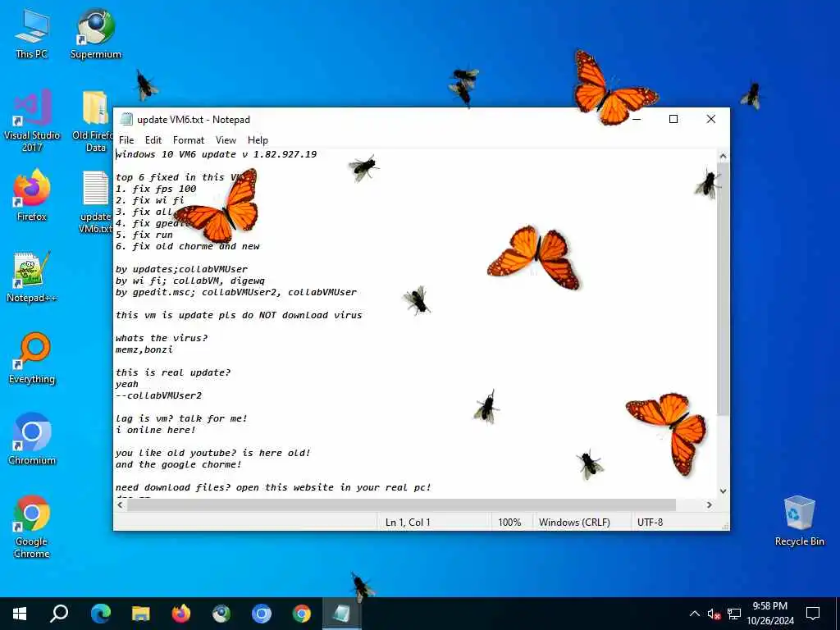
Task: Click line 'lag is vm? talk for me!'
Action: 181,418
